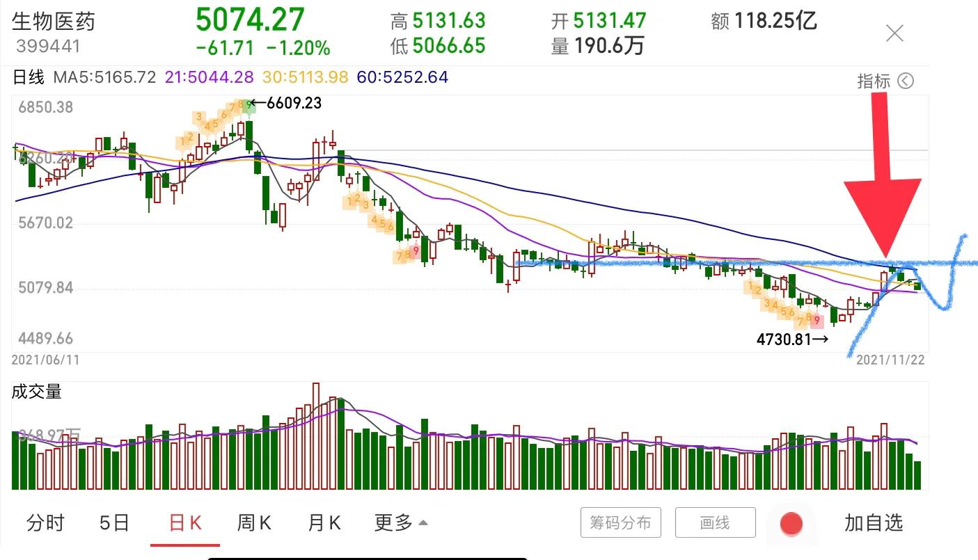Click the open value 5131.47
978x560 pixels.
coord(610,21)
